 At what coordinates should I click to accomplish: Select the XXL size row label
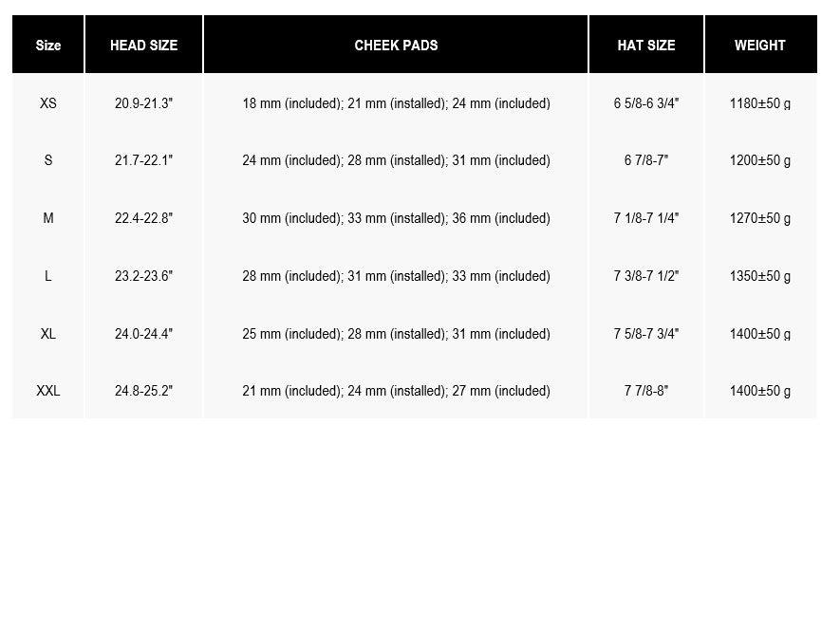click(48, 391)
